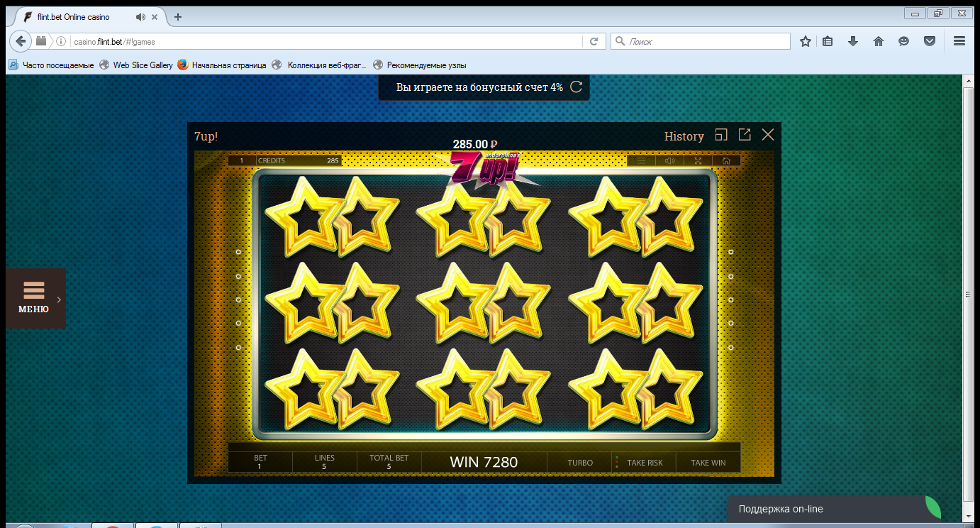Go back in browser history
Viewport: 980px width, 528px height.
pyautogui.click(x=21, y=41)
